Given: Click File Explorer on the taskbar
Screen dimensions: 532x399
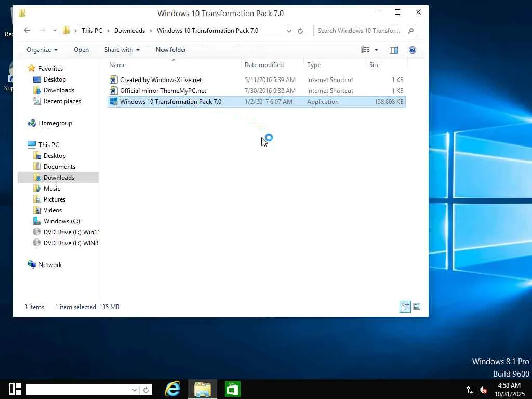Looking at the screenshot, I should [x=203, y=389].
